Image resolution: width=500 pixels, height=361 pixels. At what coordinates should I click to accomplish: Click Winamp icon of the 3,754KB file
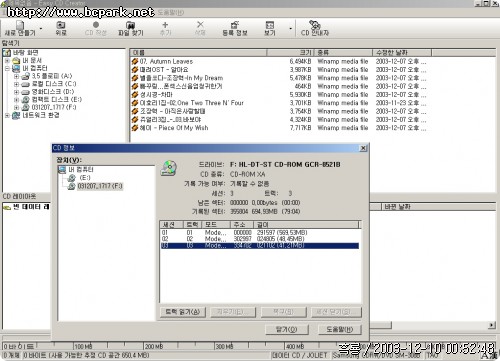tap(135, 111)
